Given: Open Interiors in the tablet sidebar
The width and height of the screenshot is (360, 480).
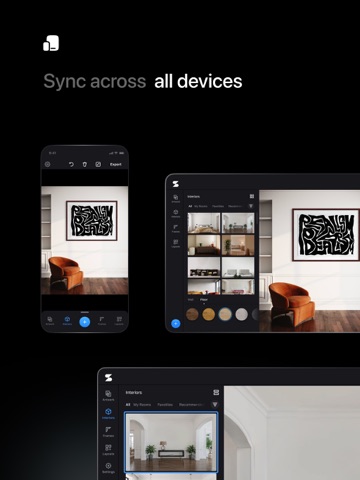Looking at the screenshot, I should click(176, 214).
